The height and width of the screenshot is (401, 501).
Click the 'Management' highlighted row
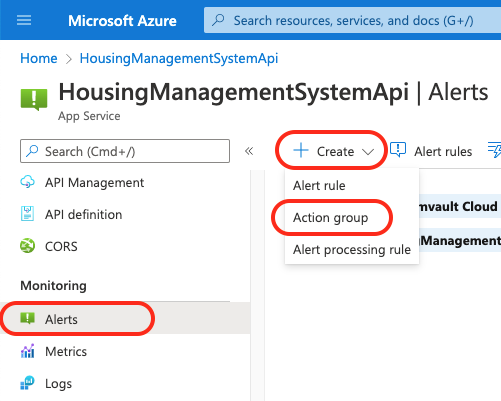pos(460,240)
